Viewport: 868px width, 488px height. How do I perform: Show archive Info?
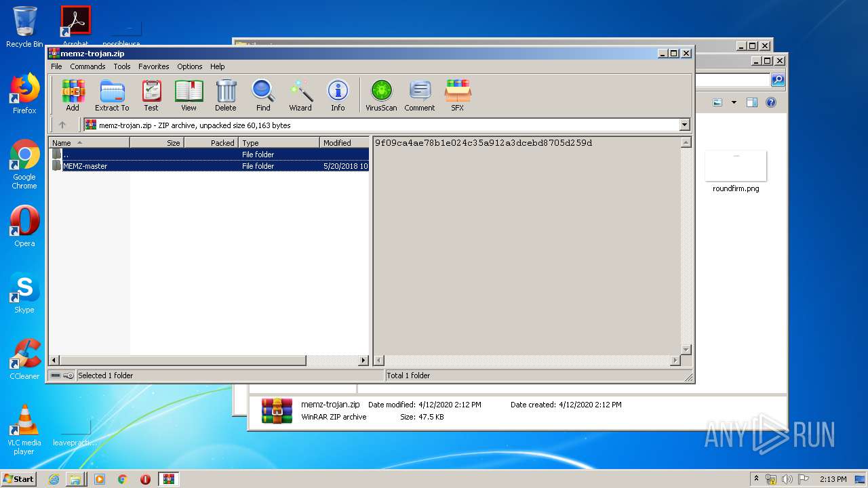pos(338,96)
